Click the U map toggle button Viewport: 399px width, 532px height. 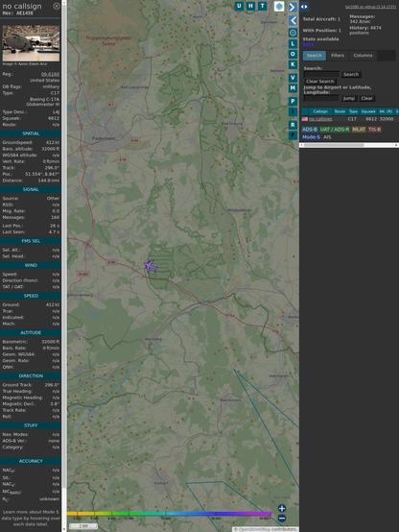click(240, 6)
